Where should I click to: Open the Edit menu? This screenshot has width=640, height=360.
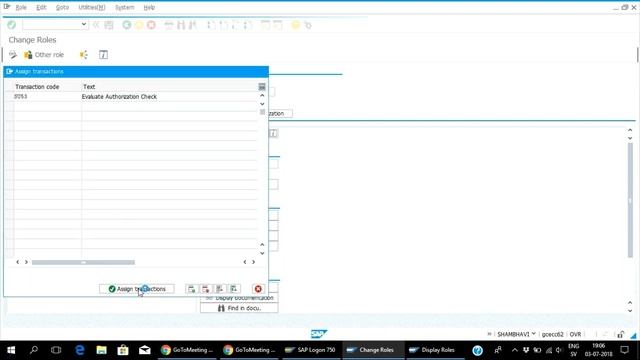[x=41, y=7]
